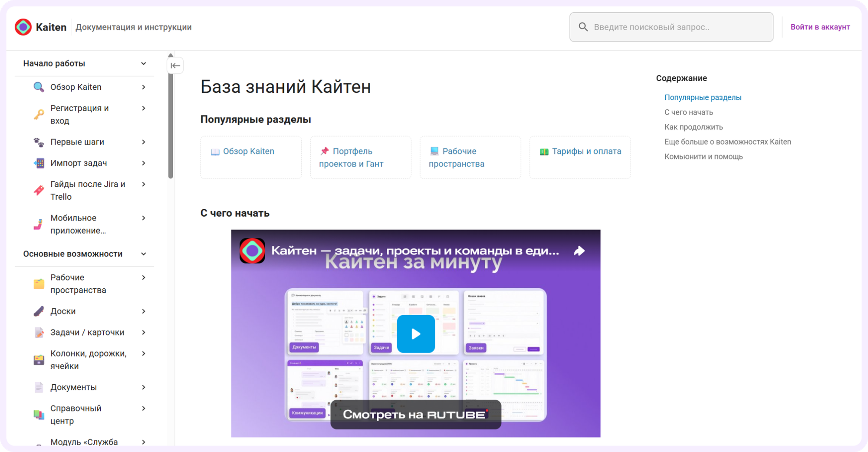Screen dimensions: 868x452
Task: Click the pushpin icon in Портфель проектов card
Action: [x=324, y=151]
